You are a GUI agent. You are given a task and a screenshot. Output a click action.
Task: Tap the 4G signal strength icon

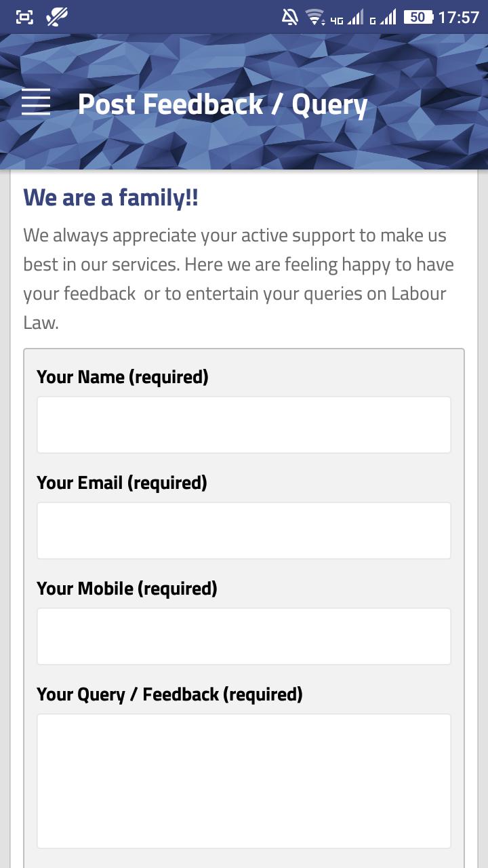coord(347,18)
